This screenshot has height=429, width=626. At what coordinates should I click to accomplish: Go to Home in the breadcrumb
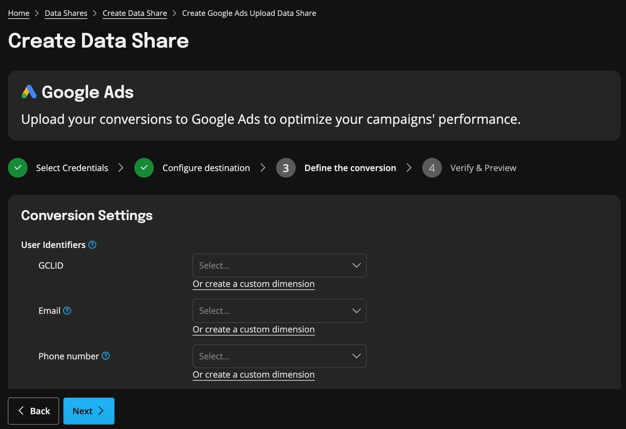[x=19, y=13]
